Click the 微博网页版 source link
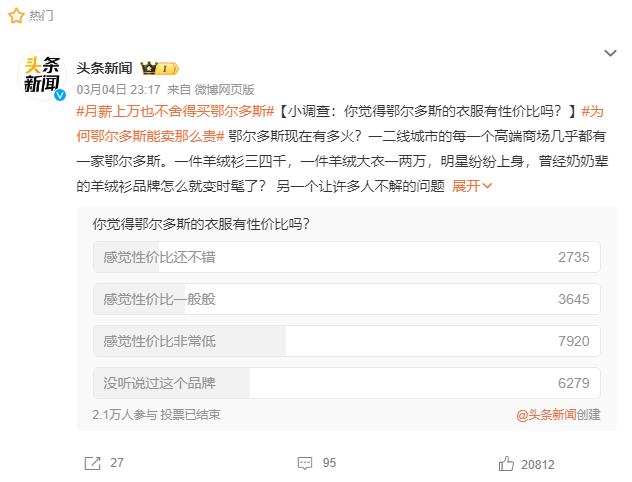Viewport: 632px width, 482px height. pos(225,89)
